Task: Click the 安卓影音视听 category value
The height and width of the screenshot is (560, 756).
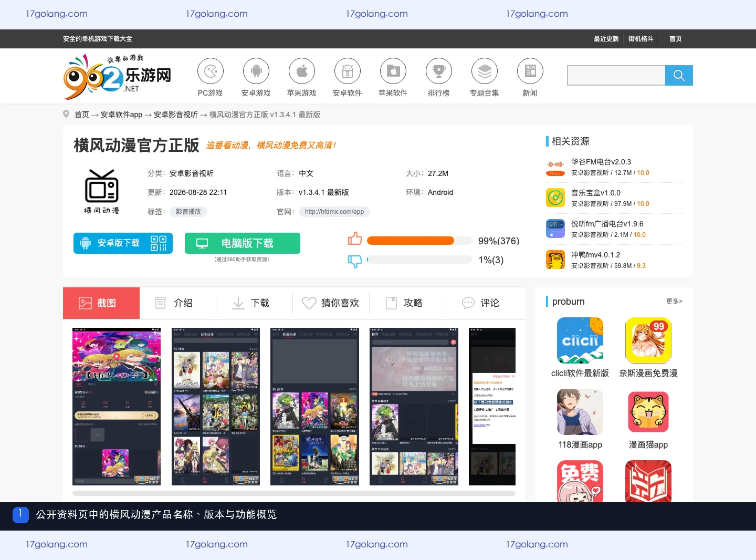Action: point(192,173)
